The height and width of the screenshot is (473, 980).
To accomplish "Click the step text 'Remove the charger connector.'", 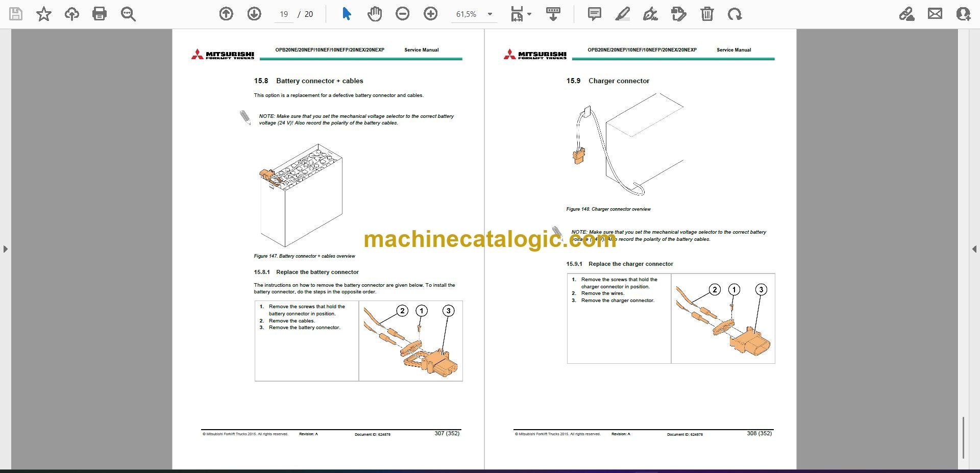I will click(618, 301).
